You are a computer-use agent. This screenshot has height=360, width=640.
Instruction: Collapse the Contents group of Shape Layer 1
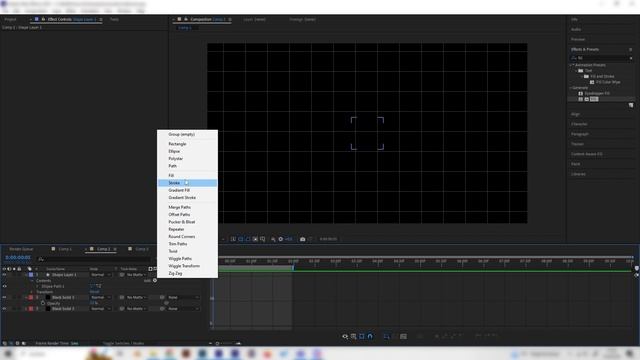[32, 281]
